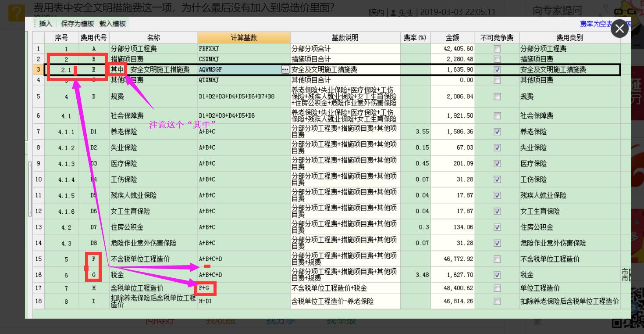Toggle 不可竞争费 checkbox for 含税单位工程造价

coord(497,288)
